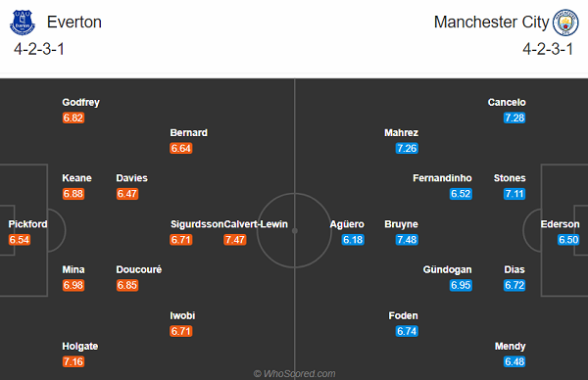Open Cancelo's player name
This screenshot has width=588, height=380.
507,102
